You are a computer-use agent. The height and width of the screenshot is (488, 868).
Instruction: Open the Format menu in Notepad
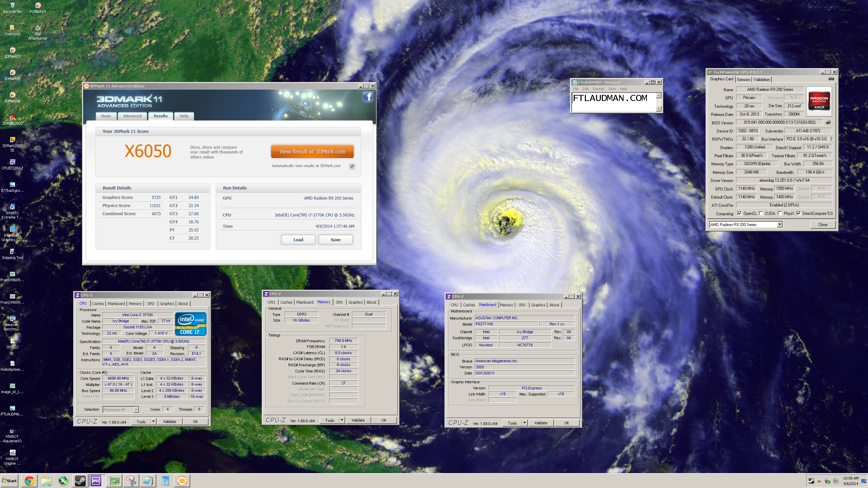(598, 89)
